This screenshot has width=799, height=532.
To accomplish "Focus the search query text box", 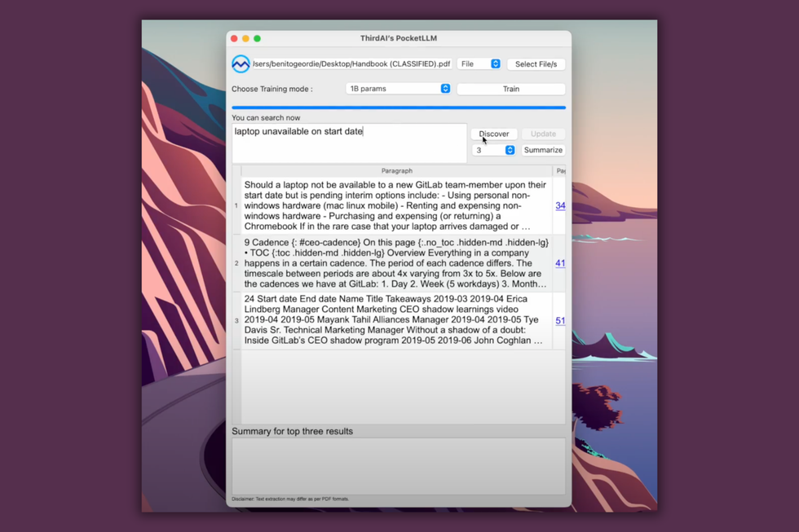I will click(x=349, y=143).
